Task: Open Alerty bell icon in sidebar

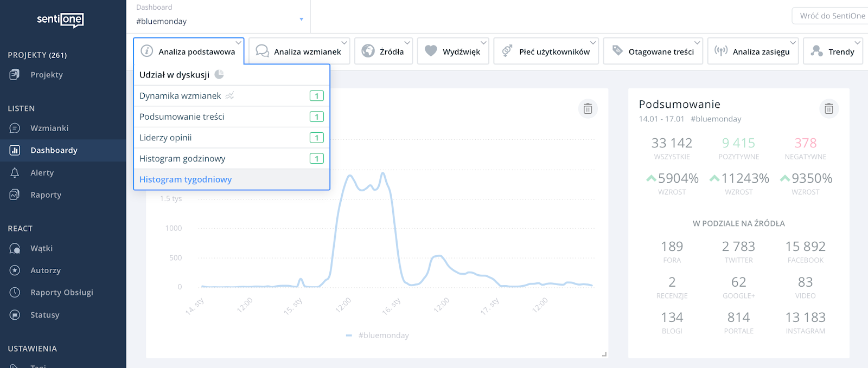Action: [15, 173]
